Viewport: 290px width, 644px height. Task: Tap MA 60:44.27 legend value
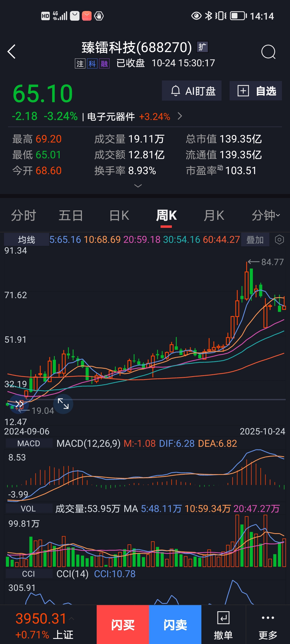click(221, 240)
